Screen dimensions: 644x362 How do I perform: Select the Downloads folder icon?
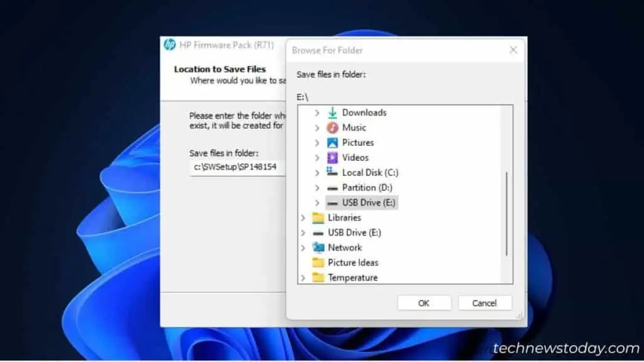tap(332, 112)
